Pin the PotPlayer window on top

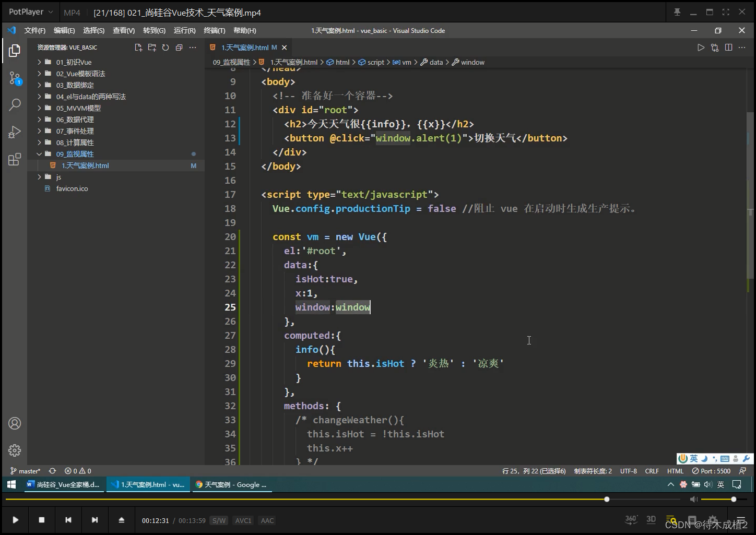677,12
